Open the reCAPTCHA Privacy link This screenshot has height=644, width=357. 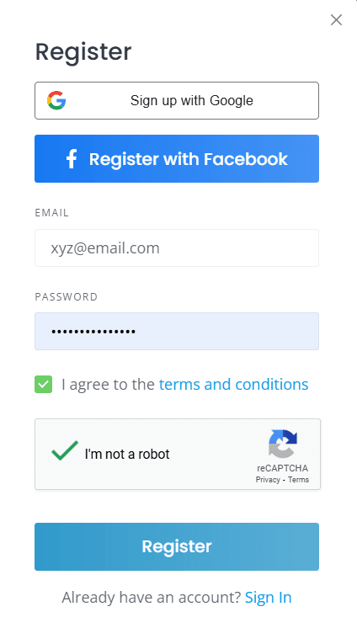(x=268, y=480)
